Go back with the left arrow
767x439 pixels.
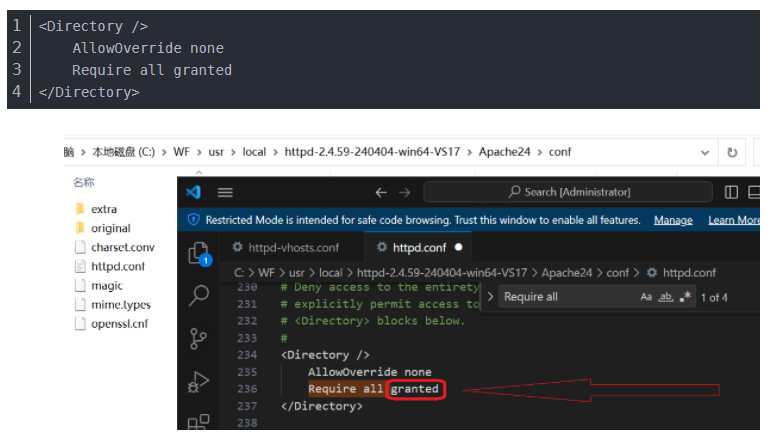pyautogui.click(x=381, y=192)
